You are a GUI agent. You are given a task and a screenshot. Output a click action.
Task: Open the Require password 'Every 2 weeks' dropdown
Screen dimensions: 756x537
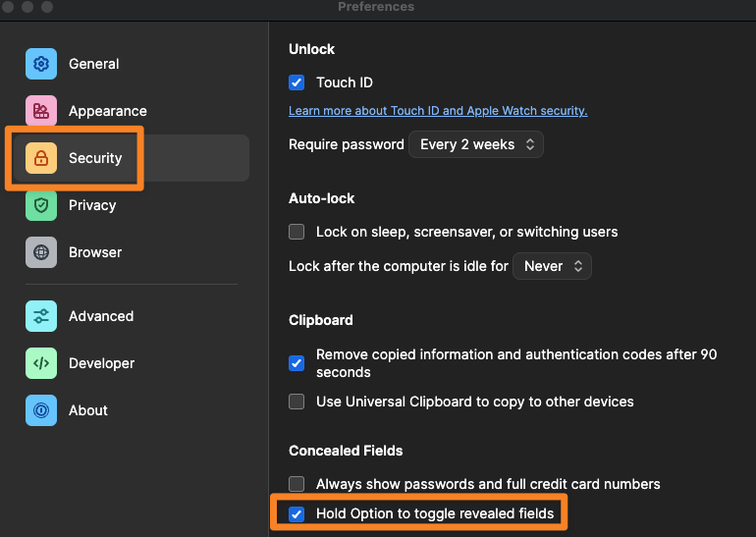pos(475,144)
